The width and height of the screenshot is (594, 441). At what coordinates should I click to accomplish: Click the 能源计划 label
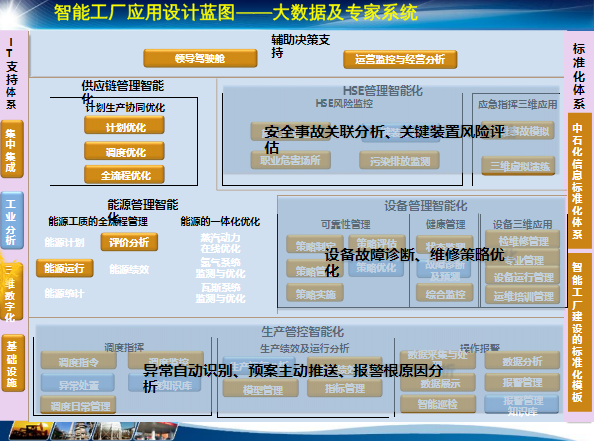[x=64, y=242]
